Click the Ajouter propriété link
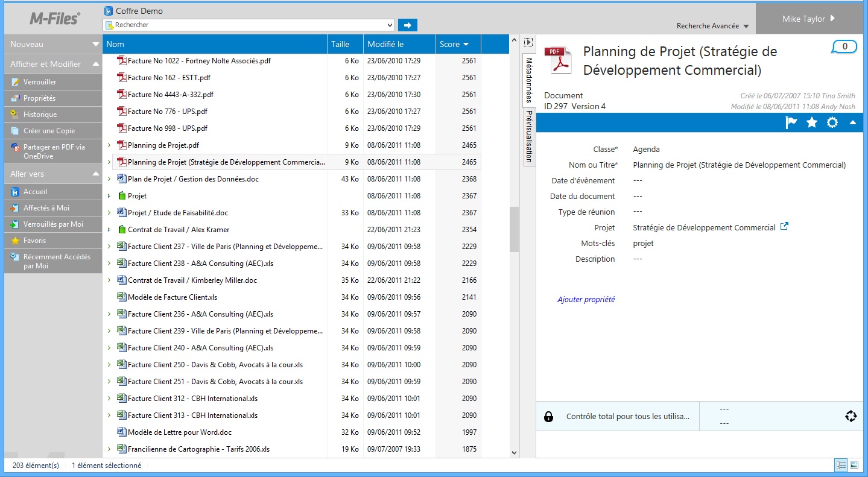 [x=586, y=300]
